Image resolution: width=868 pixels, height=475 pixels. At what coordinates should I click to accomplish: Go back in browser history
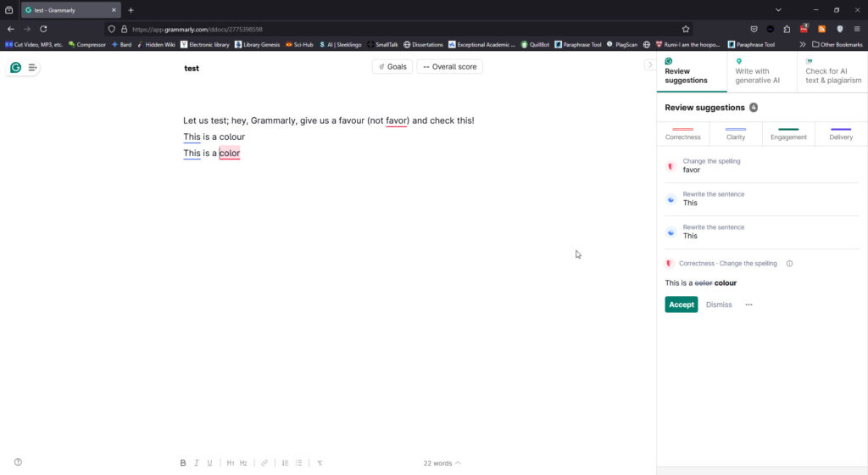coord(10,29)
